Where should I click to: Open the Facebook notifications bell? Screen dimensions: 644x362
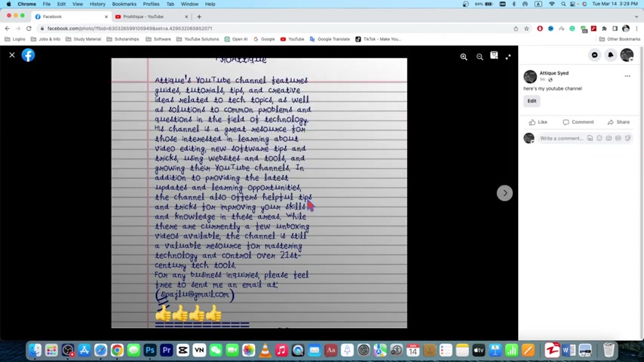611,55
